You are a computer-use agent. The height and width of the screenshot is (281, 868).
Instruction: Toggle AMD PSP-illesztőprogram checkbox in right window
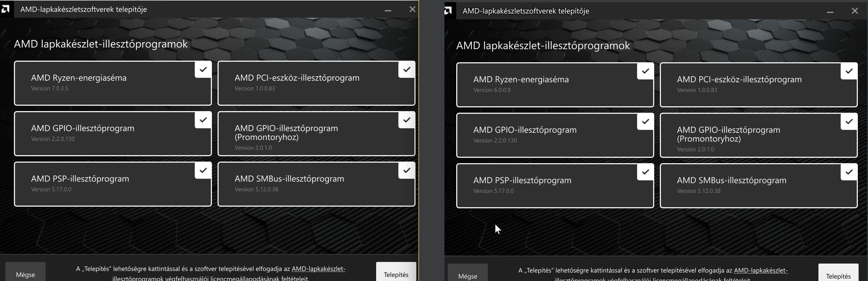click(645, 172)
